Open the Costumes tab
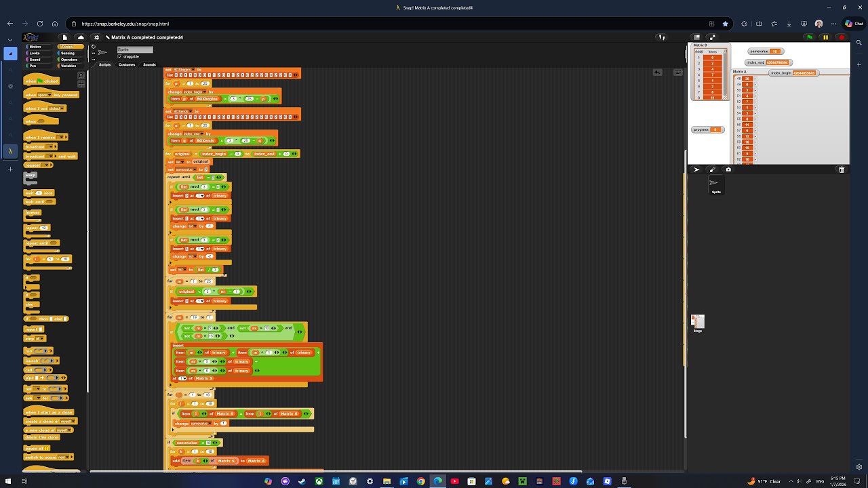Image resolution: width=868 pixels, height=488 pixels. 127,65
